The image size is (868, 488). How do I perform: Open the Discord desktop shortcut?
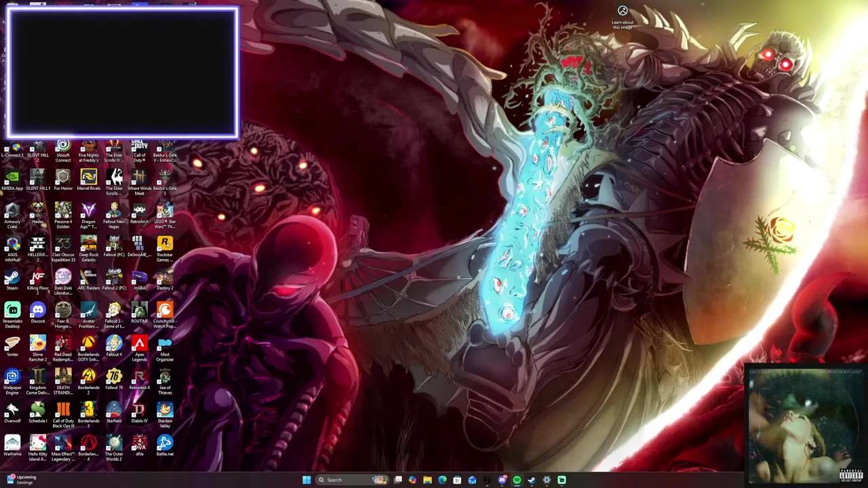click(38, 313)
